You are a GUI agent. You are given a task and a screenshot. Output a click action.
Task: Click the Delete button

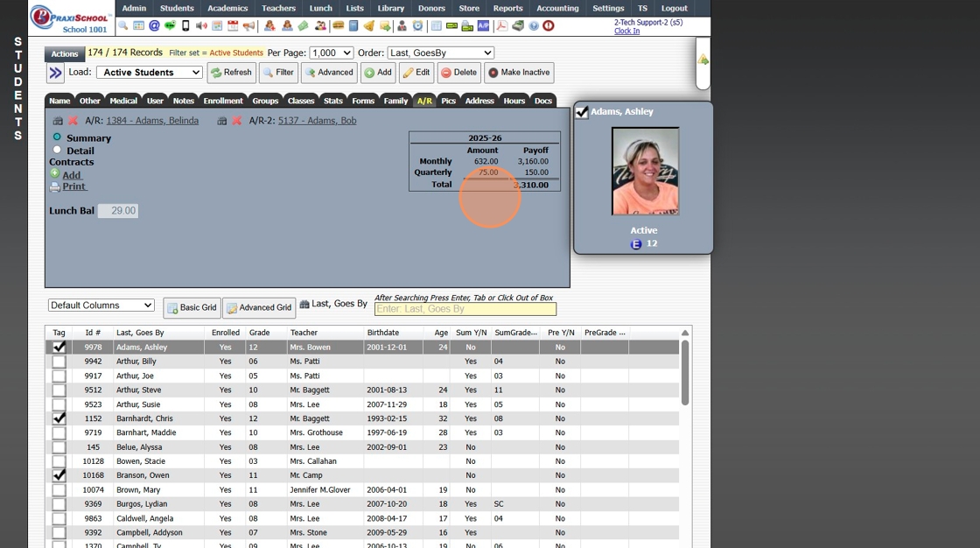[459, 73]
